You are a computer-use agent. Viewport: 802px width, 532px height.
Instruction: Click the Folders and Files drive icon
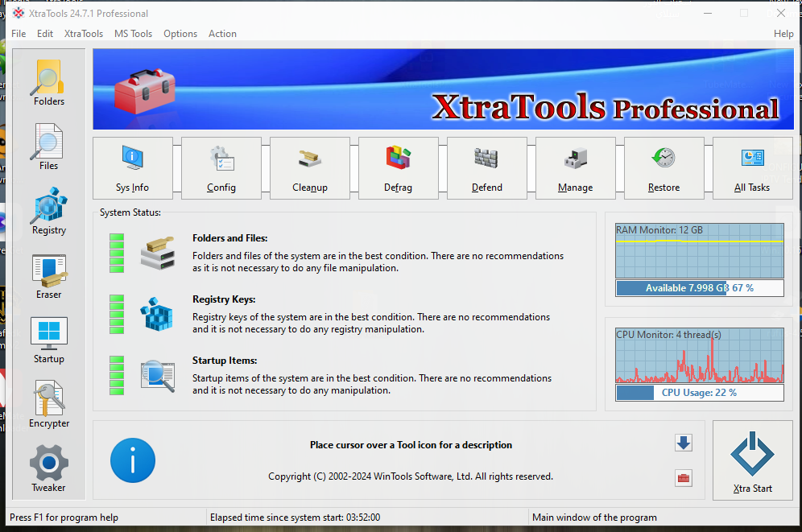(158, 253)
